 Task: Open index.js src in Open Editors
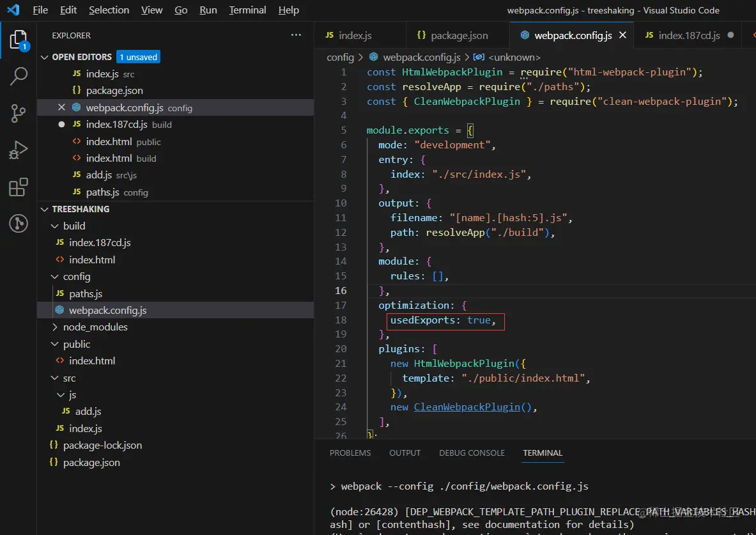[x=176, y=74]
